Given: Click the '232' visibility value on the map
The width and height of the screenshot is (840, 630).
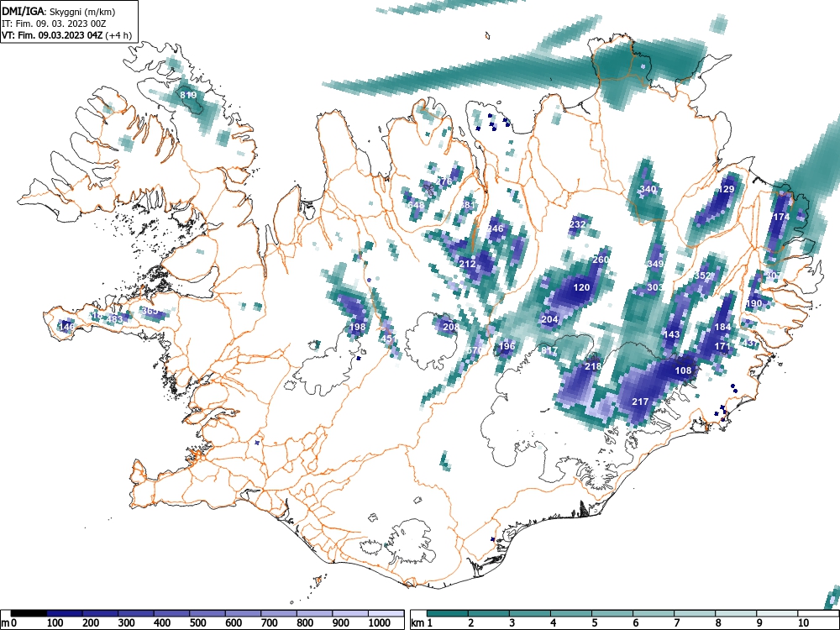Looking at the screenshot, I should pyautogui.click(x=578, y=224).
